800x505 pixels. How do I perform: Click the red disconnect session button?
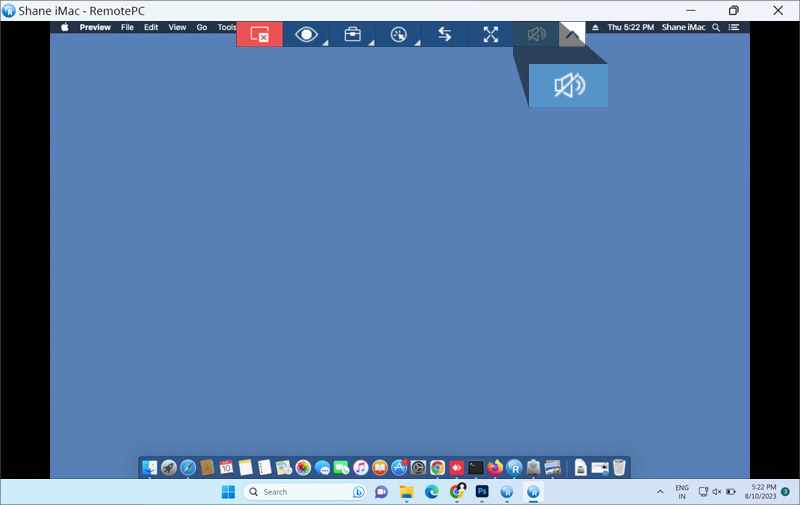pyautogui.click(x=259, y=34)
